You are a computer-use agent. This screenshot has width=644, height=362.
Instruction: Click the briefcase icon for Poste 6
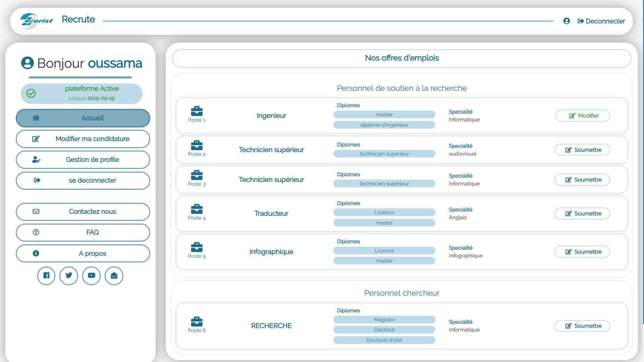click(197, 321)
